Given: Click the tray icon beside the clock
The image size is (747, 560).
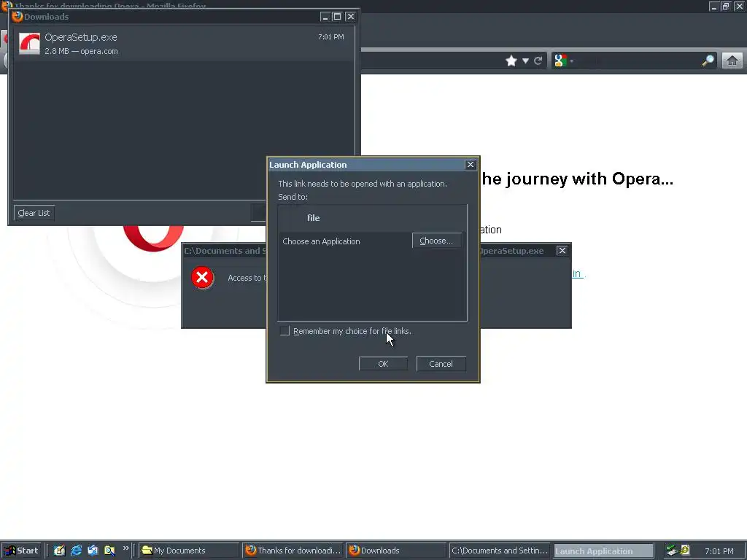Looking at the screenshot, I should click(x=685, y=550).
